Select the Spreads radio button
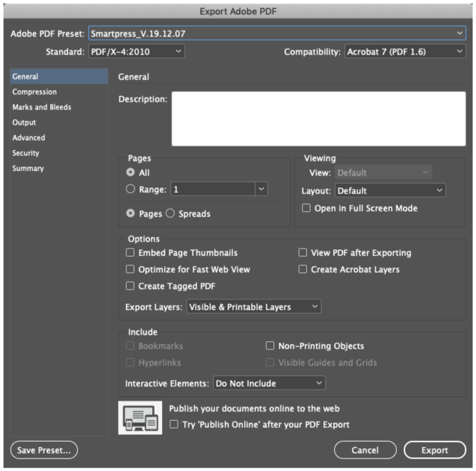Screen dimensions: 476x471 point(170,213)
